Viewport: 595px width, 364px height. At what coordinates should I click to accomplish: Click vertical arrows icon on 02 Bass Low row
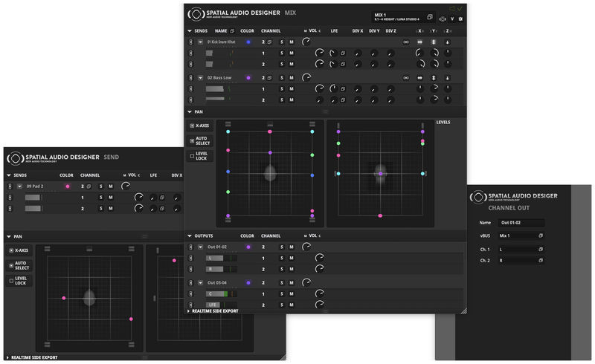434,78
